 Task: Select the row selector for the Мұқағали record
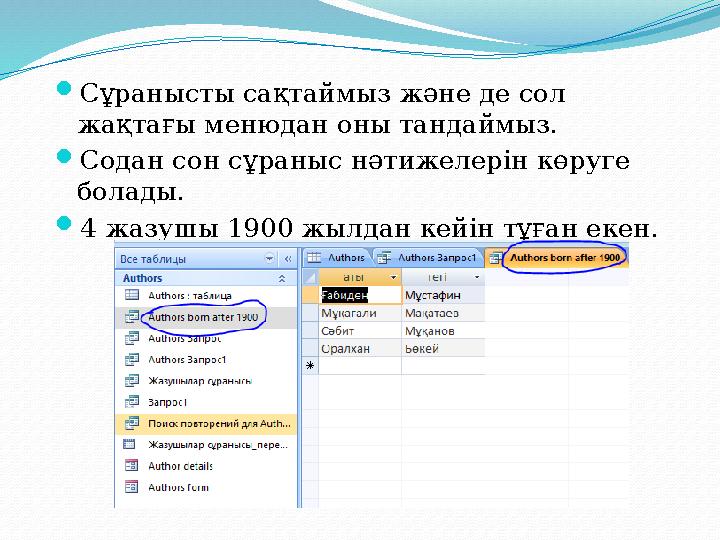coord(310,313)
